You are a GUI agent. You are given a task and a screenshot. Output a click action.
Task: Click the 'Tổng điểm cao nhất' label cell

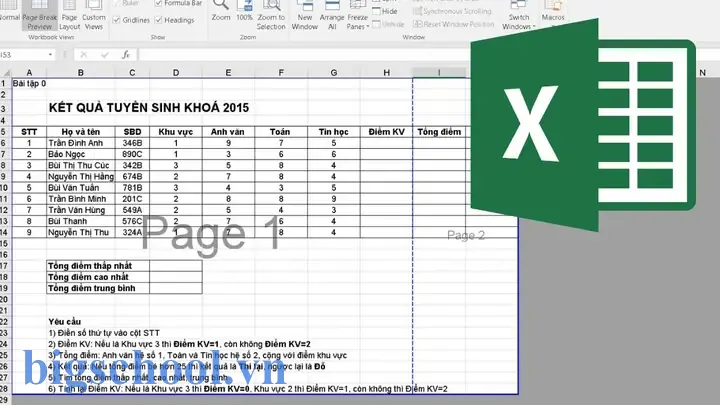98,277
